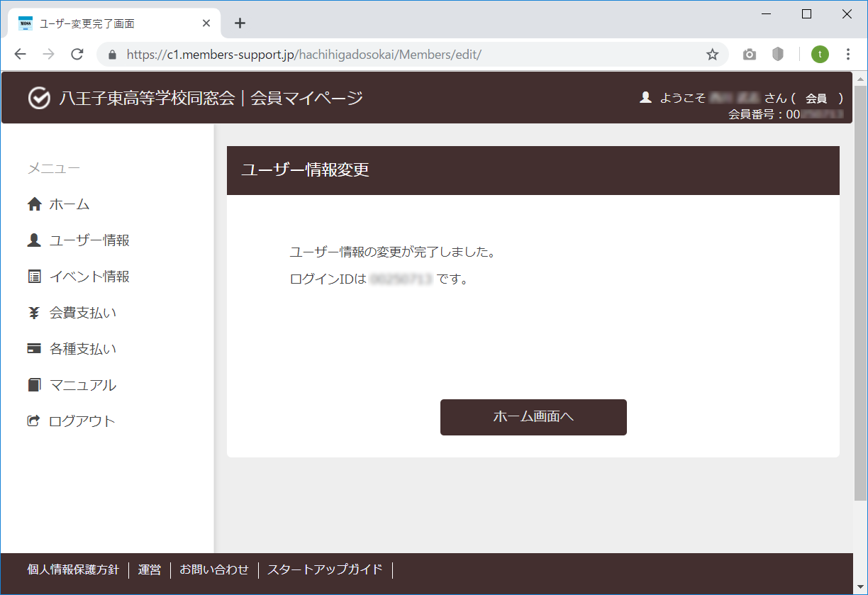Screen dimensions: 868x595
Task: Click the book icon beside マニュアル
Action: point(34,385)
